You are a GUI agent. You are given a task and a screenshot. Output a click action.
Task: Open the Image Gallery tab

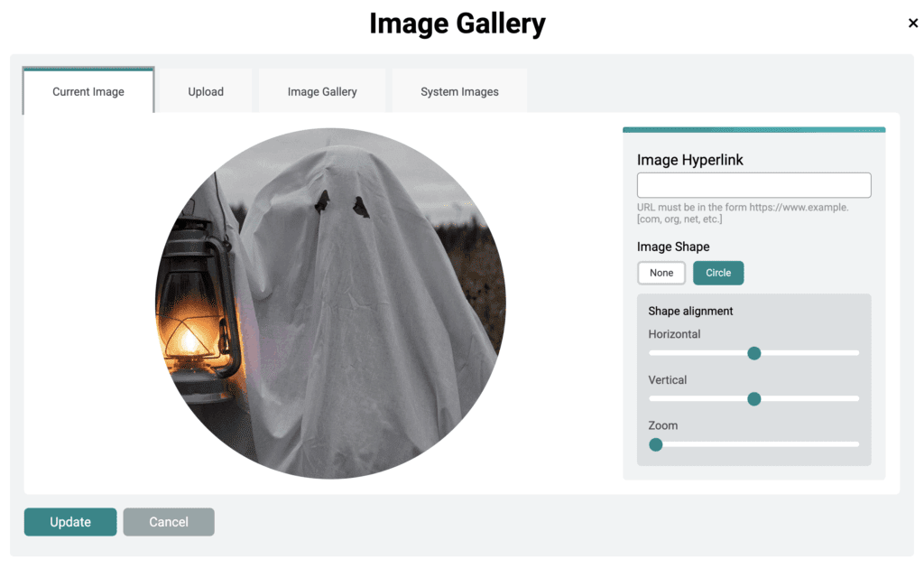click(x=322, y=91)
